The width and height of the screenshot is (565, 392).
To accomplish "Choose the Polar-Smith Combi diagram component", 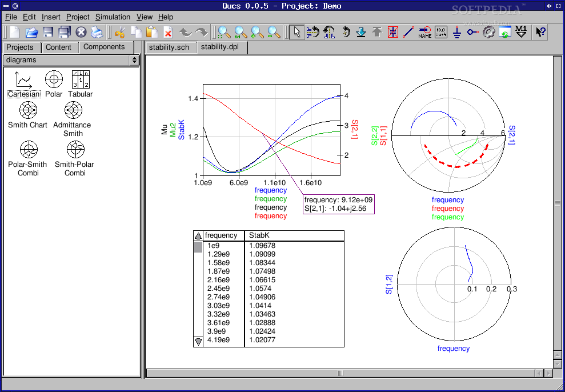I will [28, 159].
